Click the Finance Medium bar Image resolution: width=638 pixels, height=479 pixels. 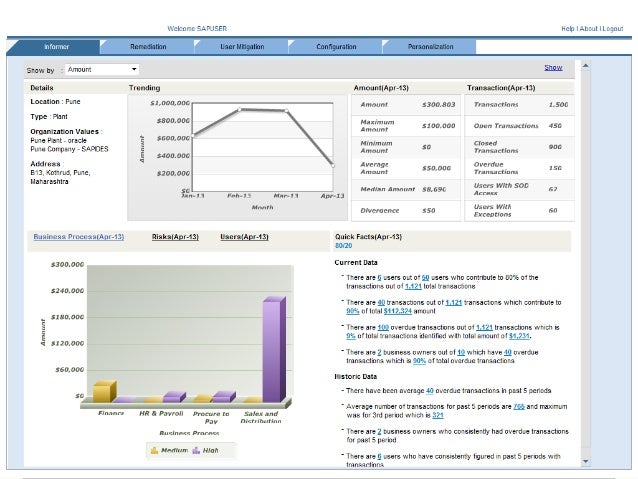[x=104, y=392]
